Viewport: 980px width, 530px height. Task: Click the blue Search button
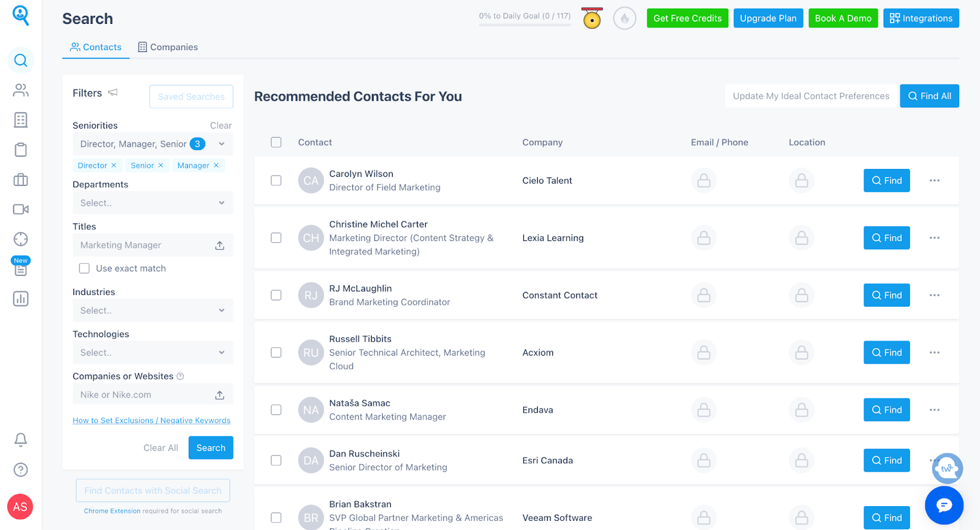click(211, 448)
